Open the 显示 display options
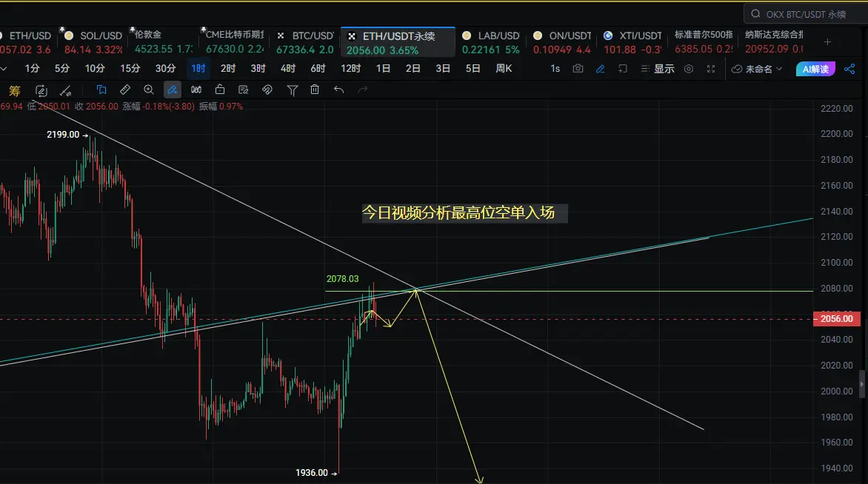Viewport: 868px width, 484px height. (x=658, y=69)
